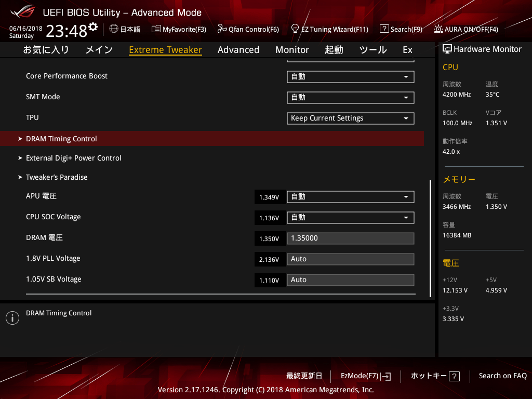The image size is (532, 399).
Task: Expand External Digi+ Power Control
Action: pyautogui.click(x=74, y=158)
